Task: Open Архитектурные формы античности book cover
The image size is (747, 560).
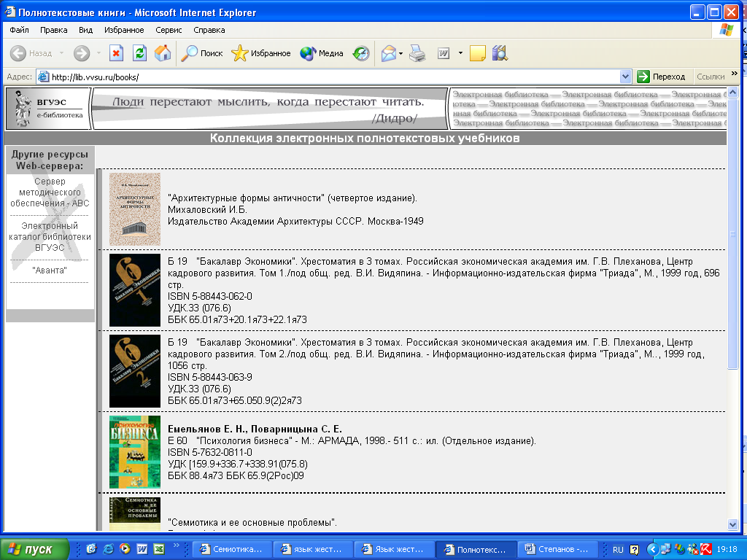Action: 135,209
